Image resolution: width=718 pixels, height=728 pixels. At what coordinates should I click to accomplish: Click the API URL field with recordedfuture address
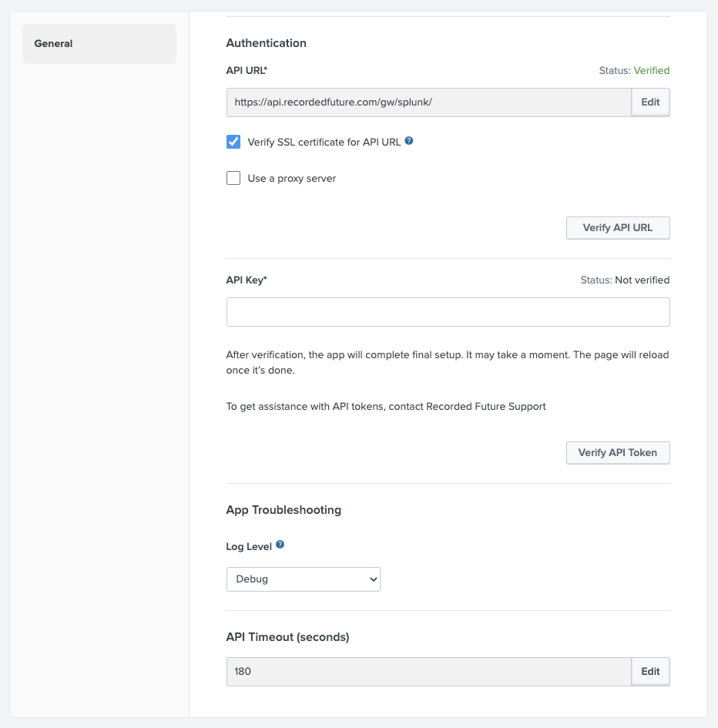(428, 102)
